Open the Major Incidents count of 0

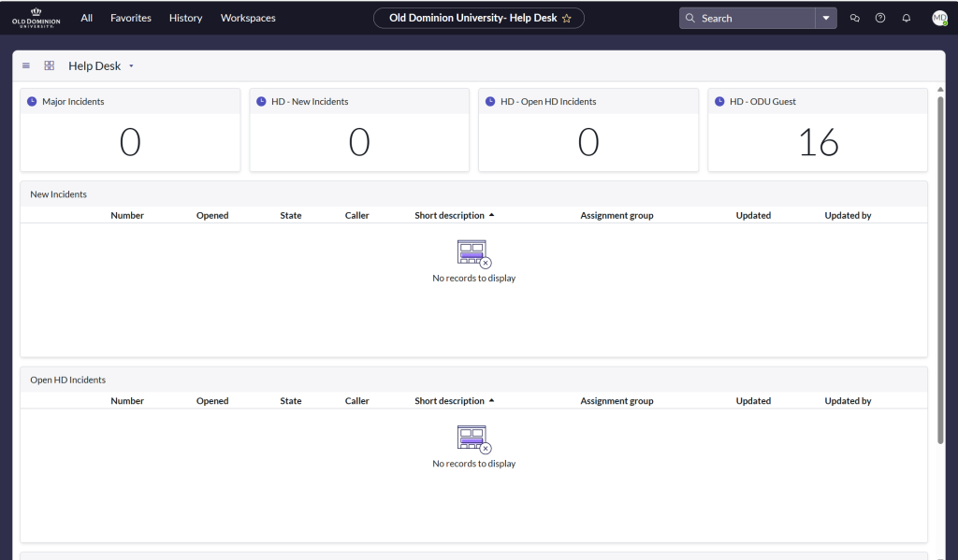coord(130,142)
